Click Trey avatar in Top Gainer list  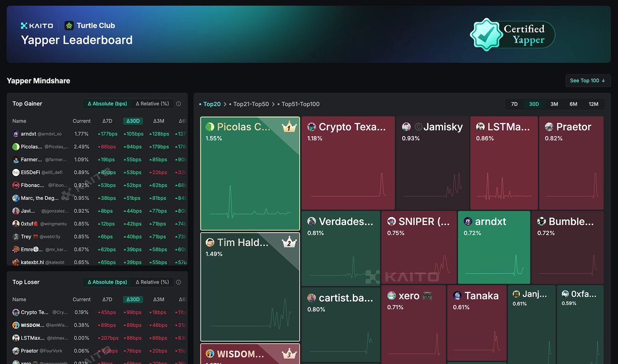(x=16, y=237)
